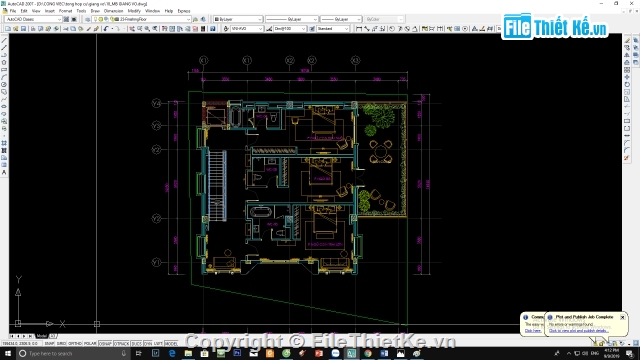Click the Undo arrow icon

106,29
